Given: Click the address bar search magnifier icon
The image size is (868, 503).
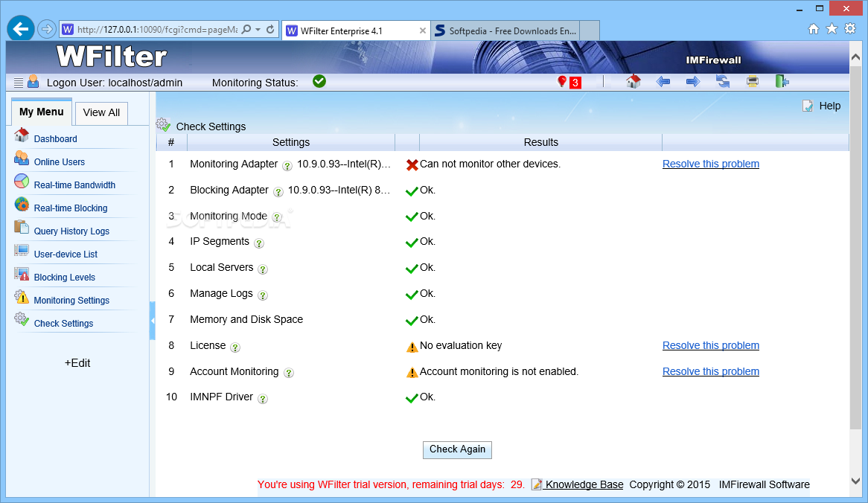Looking at the screenshot, I should (247, 29).
